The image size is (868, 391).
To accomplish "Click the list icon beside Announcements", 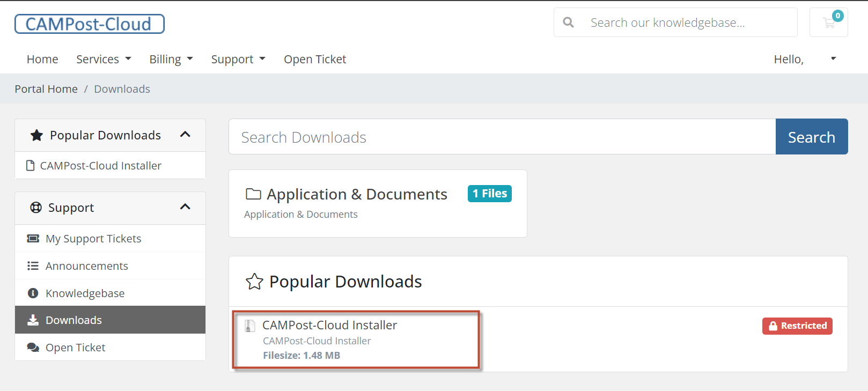I will (x=33, y=266).
